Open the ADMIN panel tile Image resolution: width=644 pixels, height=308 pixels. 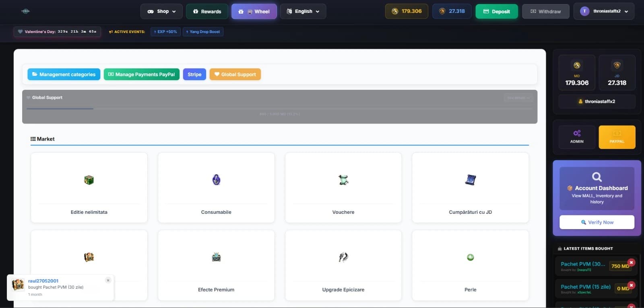pyautogui.click(x=576, y=137)
